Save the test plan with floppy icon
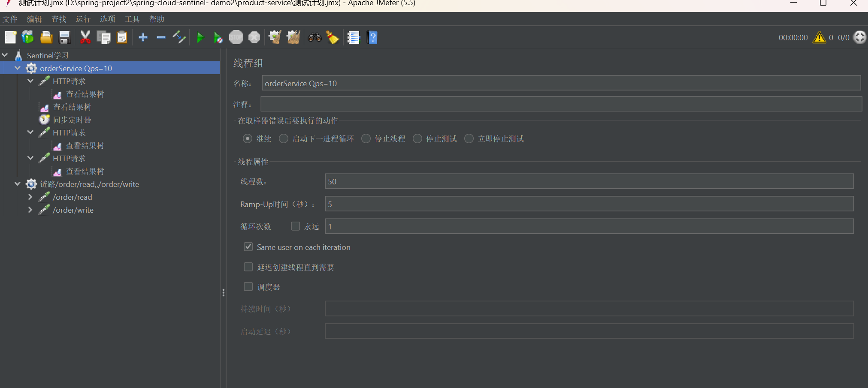Screen dimensions: 868x388 tap(64, 37)
